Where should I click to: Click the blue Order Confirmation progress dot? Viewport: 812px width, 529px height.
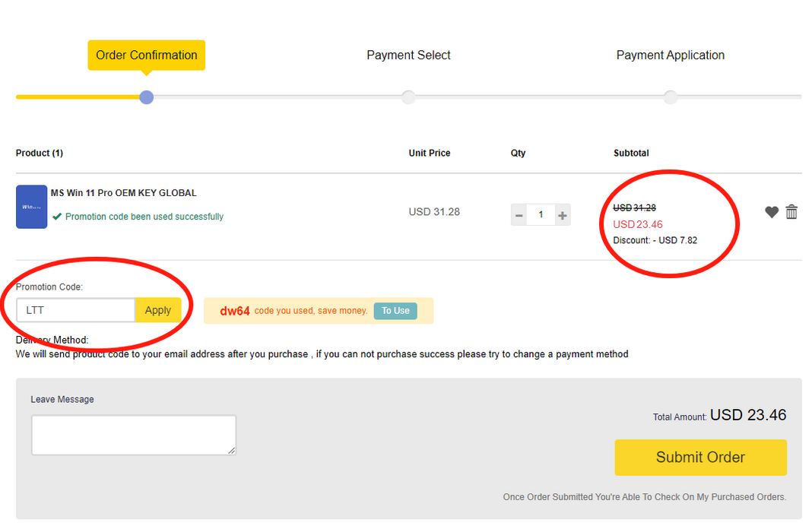click(147, 97)
